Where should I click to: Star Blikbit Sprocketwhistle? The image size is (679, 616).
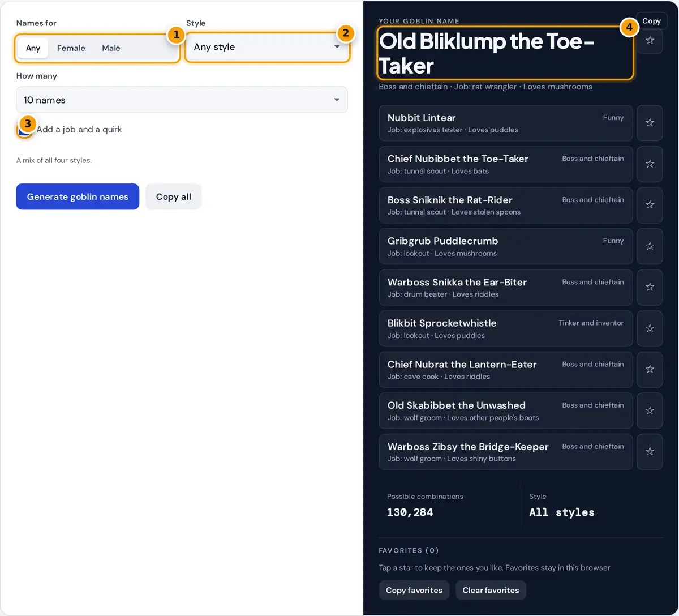(x=650, y=328)
